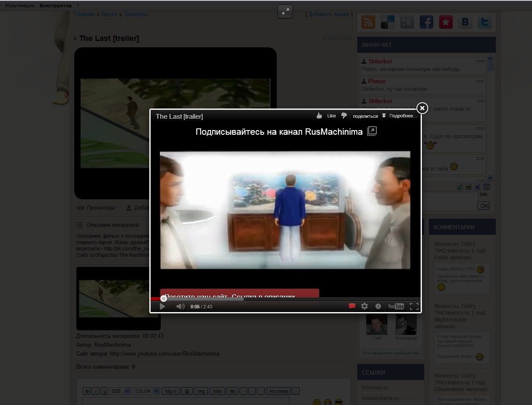Viewport: 532px width, 405px height.
Task: Click the grey icon between Delicious and Facebook
Action: tap(407, 22)
